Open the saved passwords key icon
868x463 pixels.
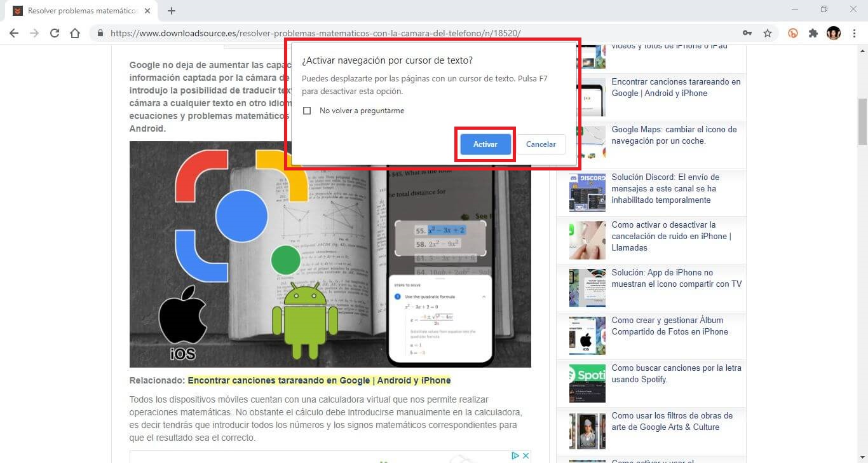(x=747, y=33)
